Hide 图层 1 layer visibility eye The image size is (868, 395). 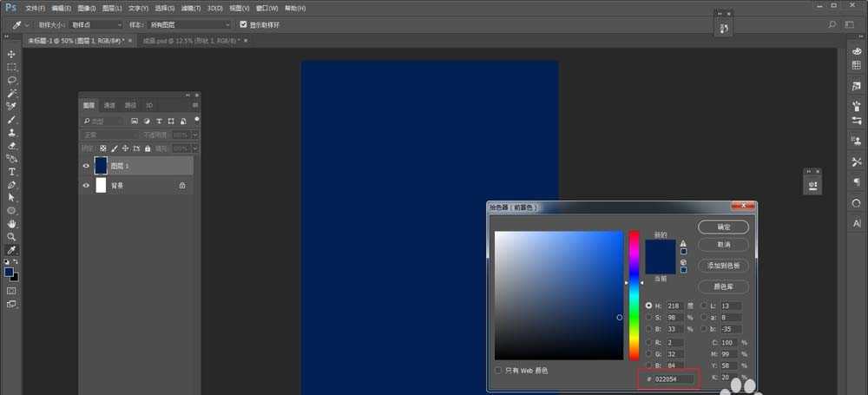click(x=86, y=165)
